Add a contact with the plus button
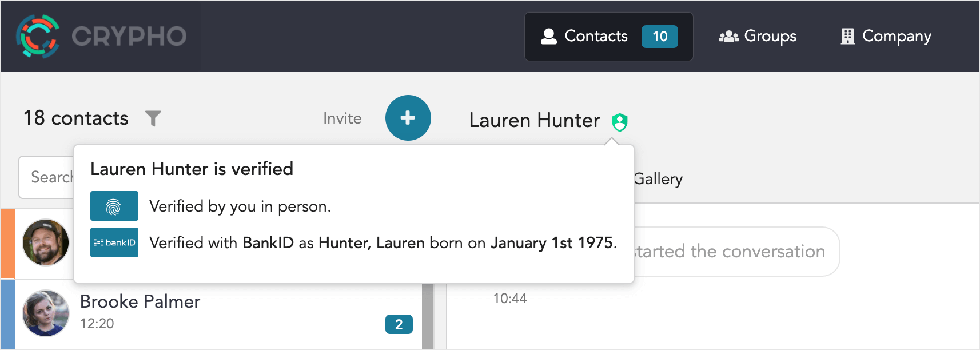Image resolution: width=980 pixels, height=350 pixels. 408,118
